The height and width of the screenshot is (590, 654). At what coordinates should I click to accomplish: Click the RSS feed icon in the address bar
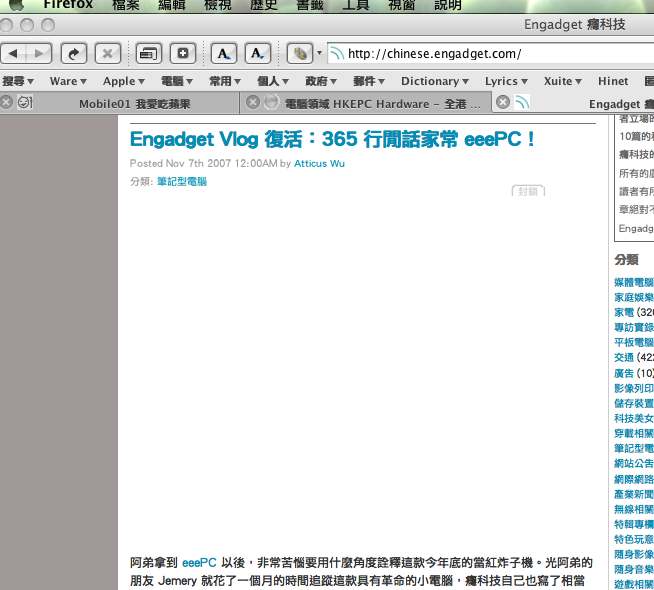click(x=337, y=53)
